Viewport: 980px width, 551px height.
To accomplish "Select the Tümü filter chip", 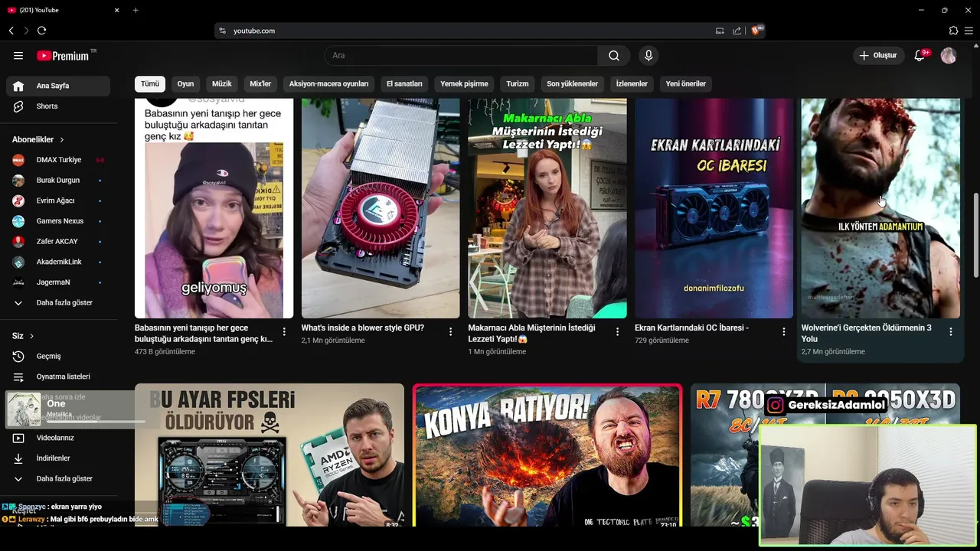I will pyautogui.click(x=150, y=83).
